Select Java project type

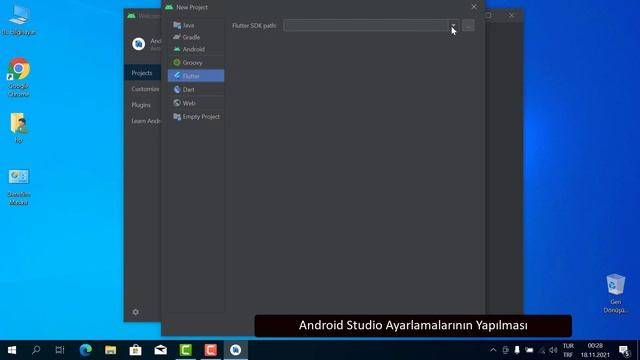(x=196, y=25)
